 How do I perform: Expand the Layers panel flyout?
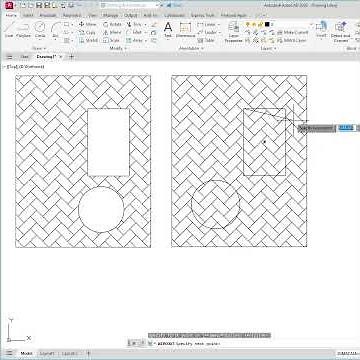(268, 48)
